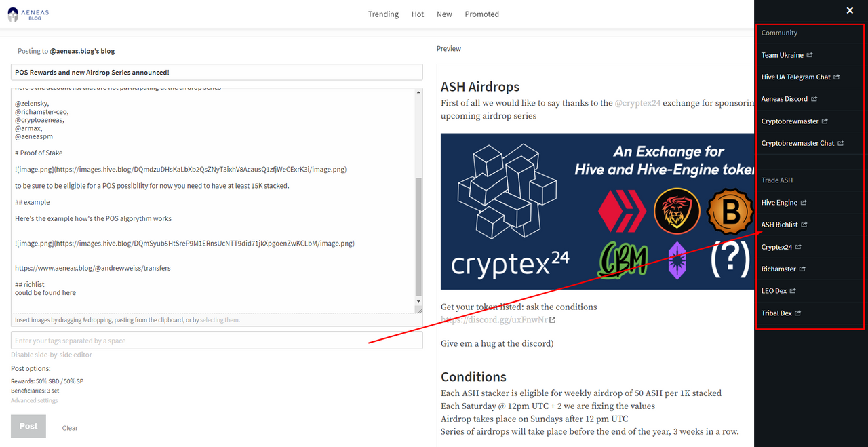This screenshot has width=868, height=447.
Task: Open Aeneas Discord link
Action: pos(785,99)
